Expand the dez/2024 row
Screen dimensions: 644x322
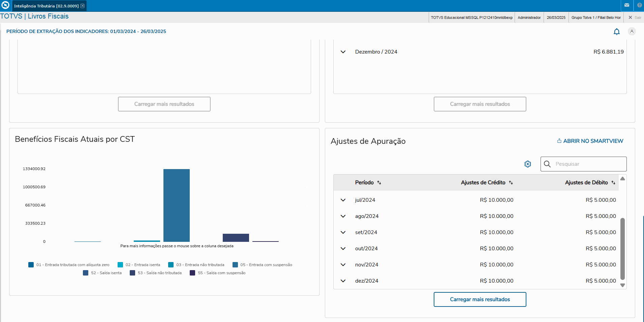point(343,281)
